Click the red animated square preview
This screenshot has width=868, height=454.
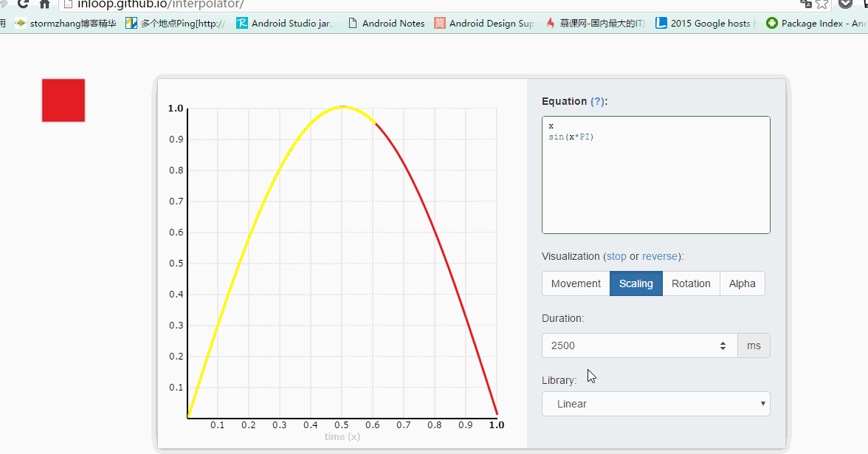coord(63,100)
